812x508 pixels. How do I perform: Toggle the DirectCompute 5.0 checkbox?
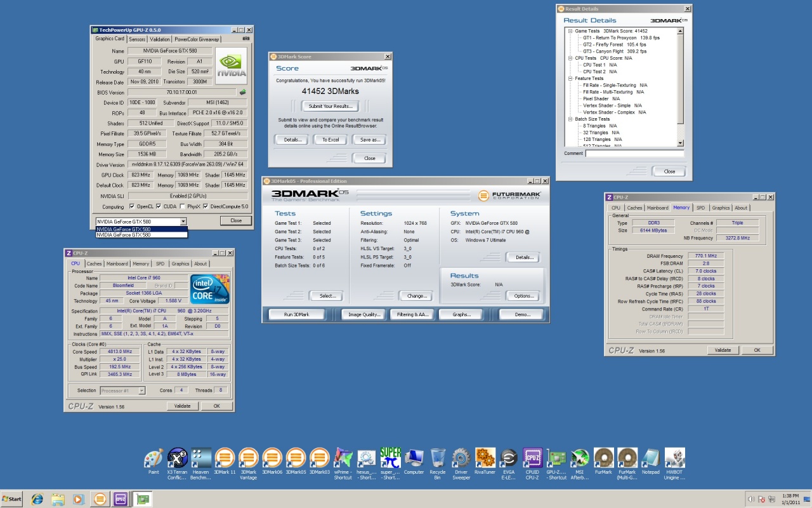206,206
